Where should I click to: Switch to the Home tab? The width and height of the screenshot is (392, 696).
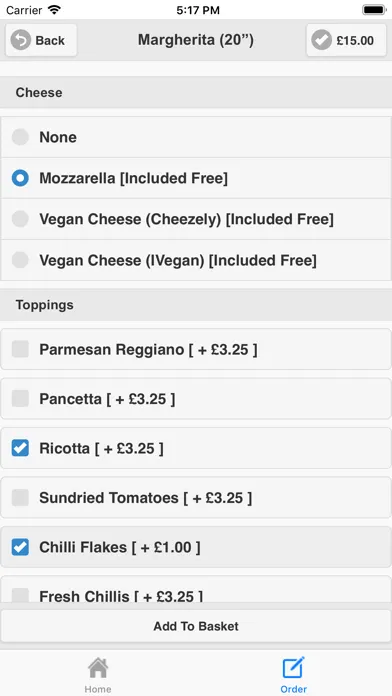click(x=98, y=674)
